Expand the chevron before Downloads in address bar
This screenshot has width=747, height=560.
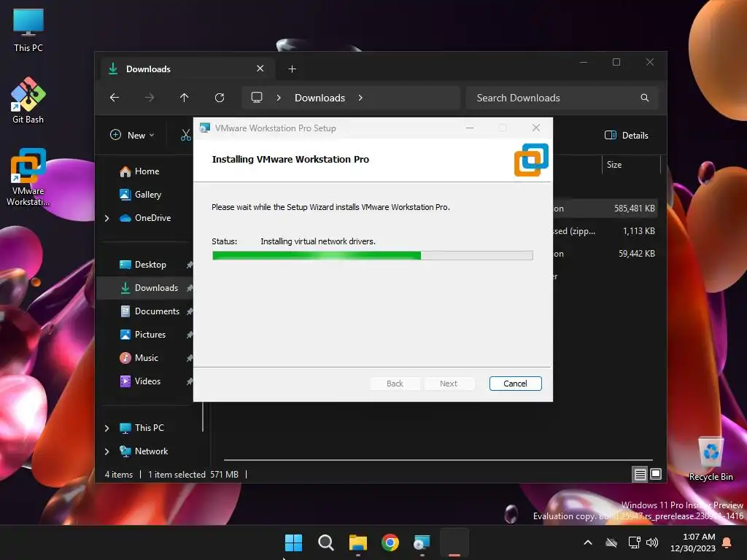[x=279, y=98]
